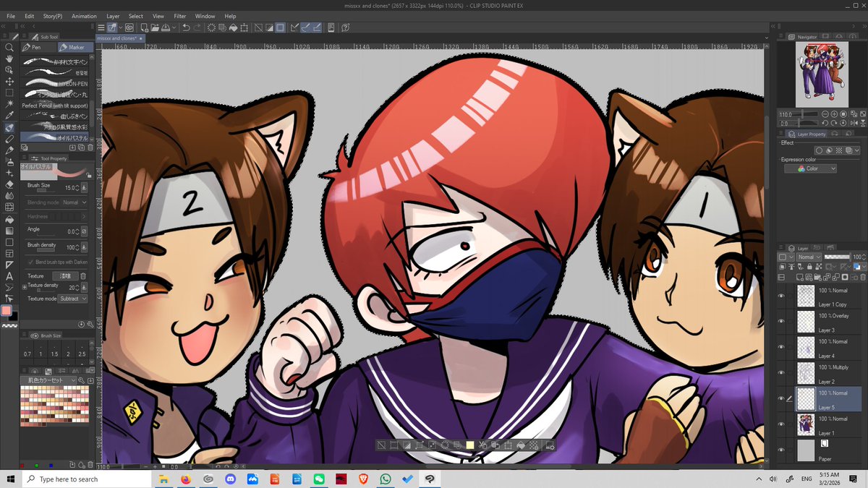The image size is (868, 488).
Task: Click the Open file folder icon
Action: (x=154, y=27)
